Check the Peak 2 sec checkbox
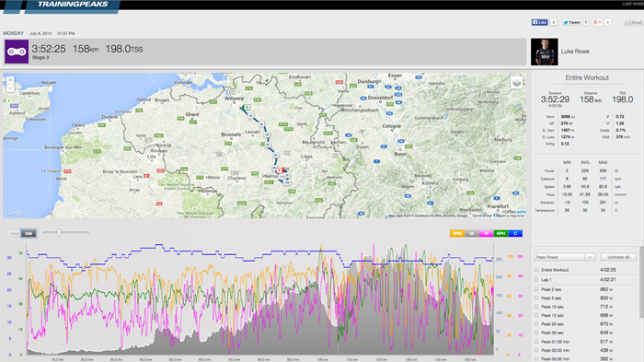 (x=536, y=289)
